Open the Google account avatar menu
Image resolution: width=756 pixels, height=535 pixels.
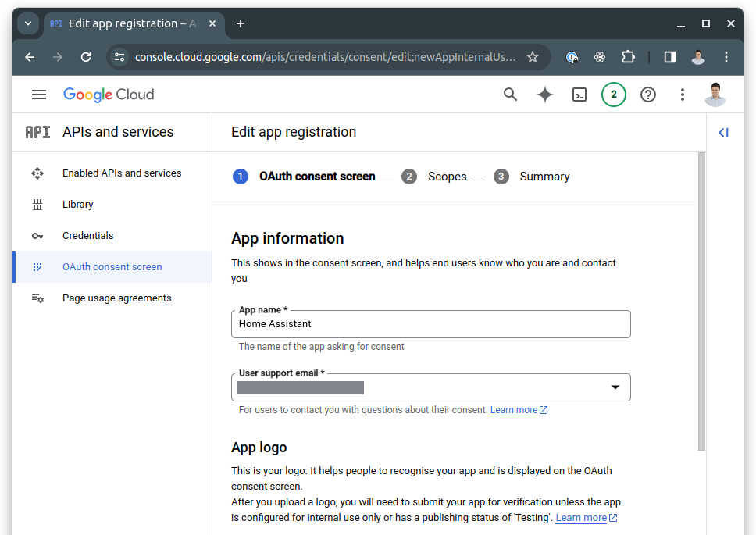coord(715,95)
